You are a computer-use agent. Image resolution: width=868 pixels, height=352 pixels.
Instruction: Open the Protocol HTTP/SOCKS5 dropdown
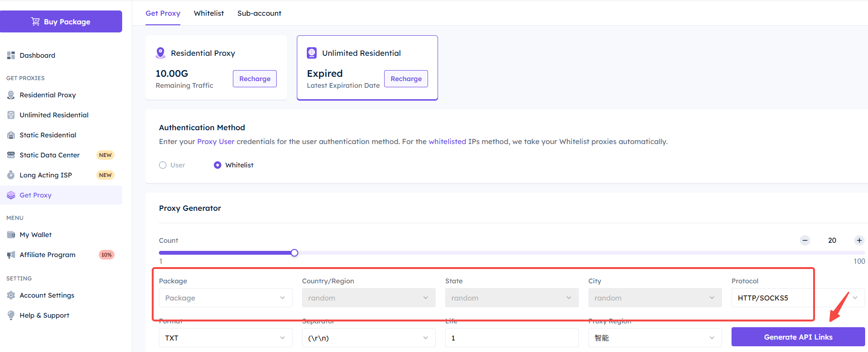[798, 298]
